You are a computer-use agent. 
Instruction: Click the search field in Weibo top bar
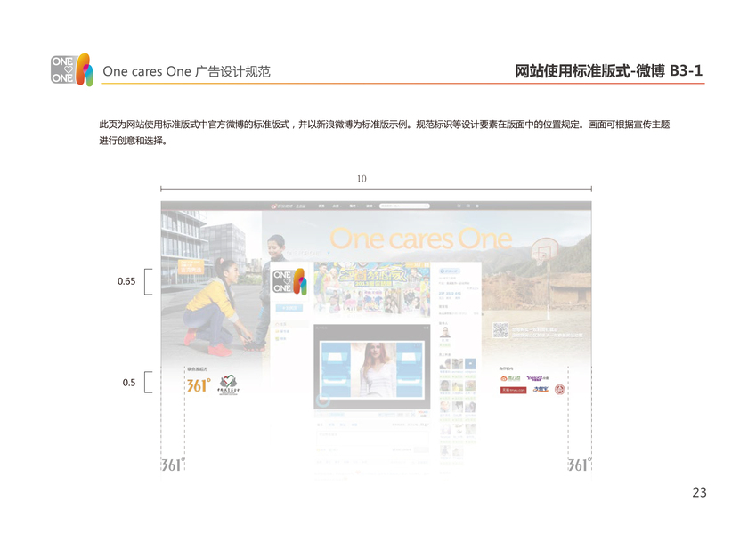(404, 206)
